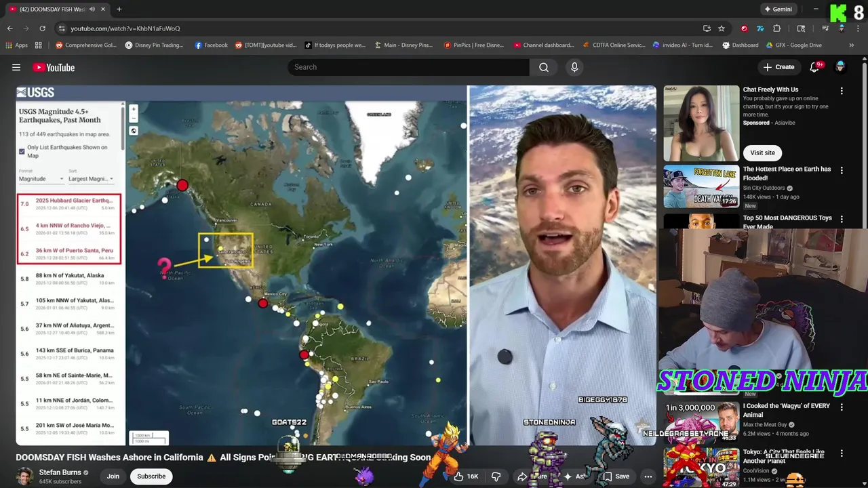This screenshot has width=868, height=488.
Task: Open options menu for I Cooked the Wagyu video
Action: pos(842,407)
